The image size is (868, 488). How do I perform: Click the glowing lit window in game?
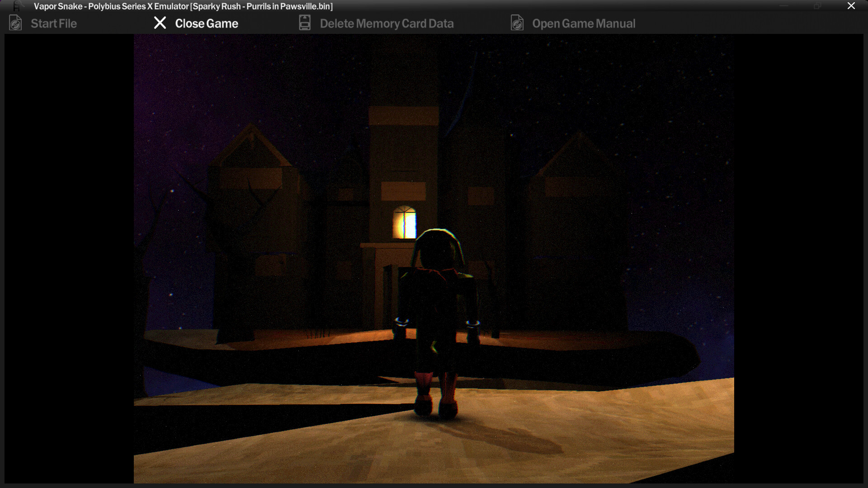point(404,223)
